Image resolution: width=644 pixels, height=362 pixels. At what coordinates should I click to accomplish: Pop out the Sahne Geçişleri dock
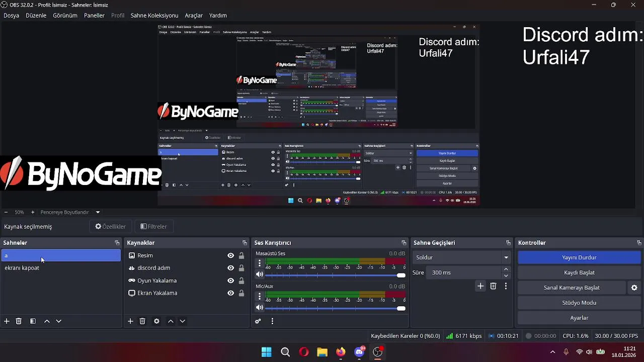(508, 243)
